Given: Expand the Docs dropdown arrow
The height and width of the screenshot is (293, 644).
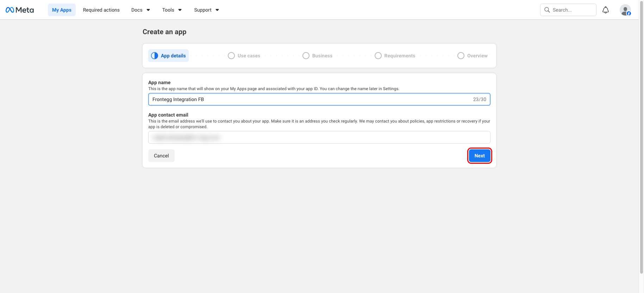Looking at the screenshot, I should [148, 10].
